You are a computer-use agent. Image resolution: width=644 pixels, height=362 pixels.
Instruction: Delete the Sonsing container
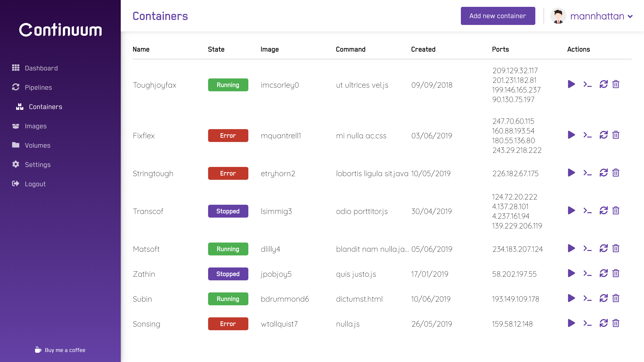tap(616, 323)
